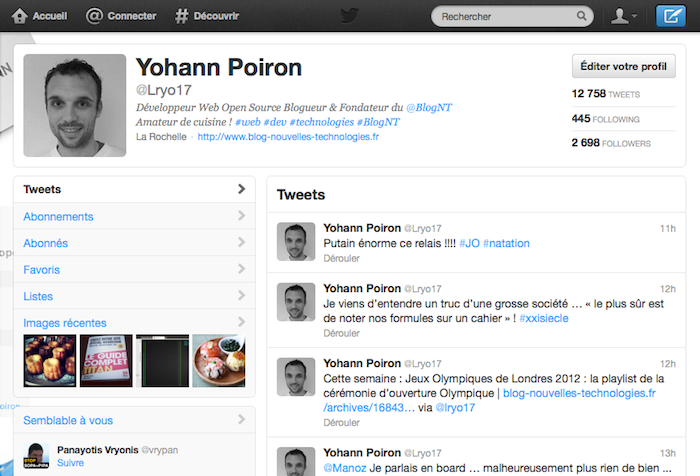Open the #natation hashtag
The image size is (700, 476).
[506, 243]
